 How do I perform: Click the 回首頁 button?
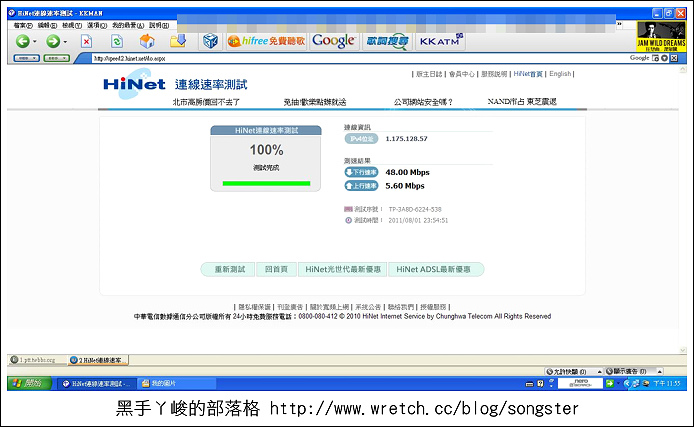pos(276,269)
